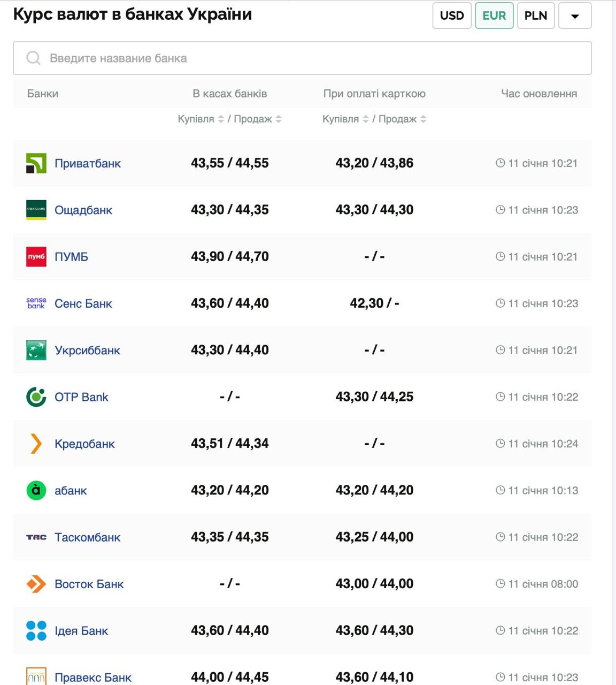This screenshot has height=685, width=616.
Task: Expand the more currencies dropdown arrow
Action: (x=575, y=16)
